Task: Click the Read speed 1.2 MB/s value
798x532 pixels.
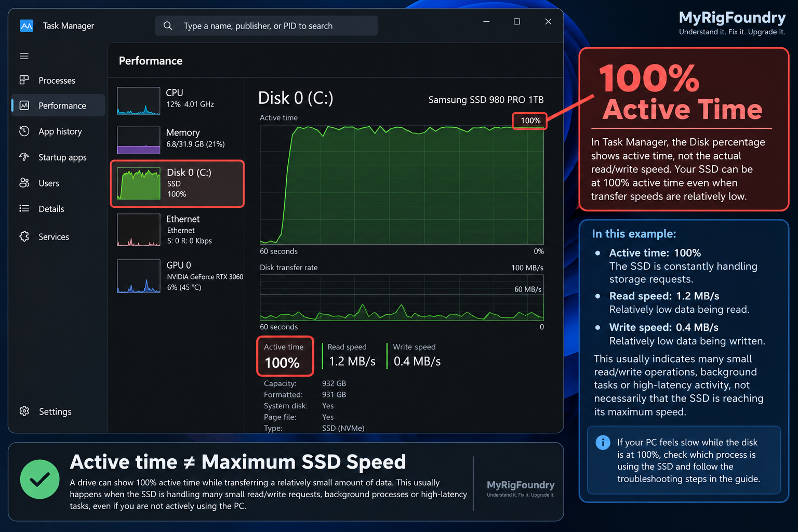Action: pyautogui.click(x=352, y=362)
